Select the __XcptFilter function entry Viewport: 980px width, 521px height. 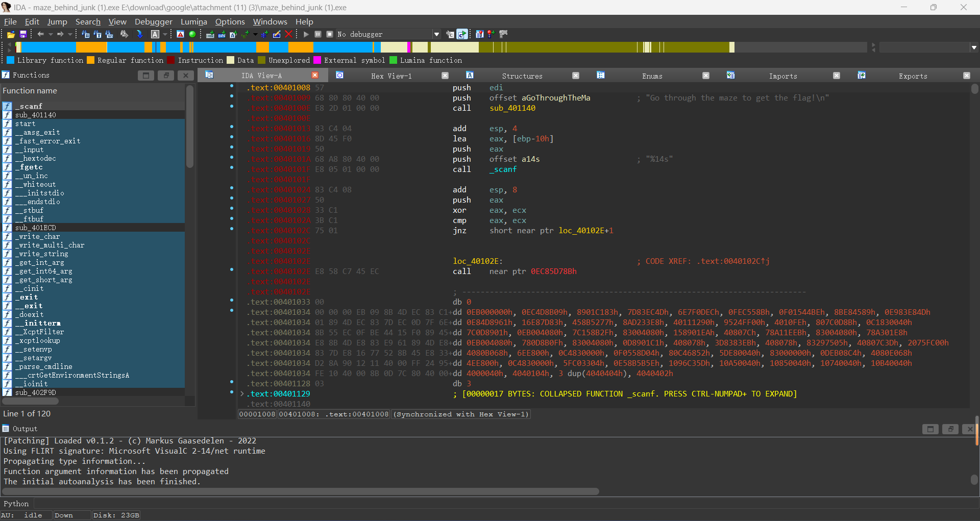tap(93, 332)
